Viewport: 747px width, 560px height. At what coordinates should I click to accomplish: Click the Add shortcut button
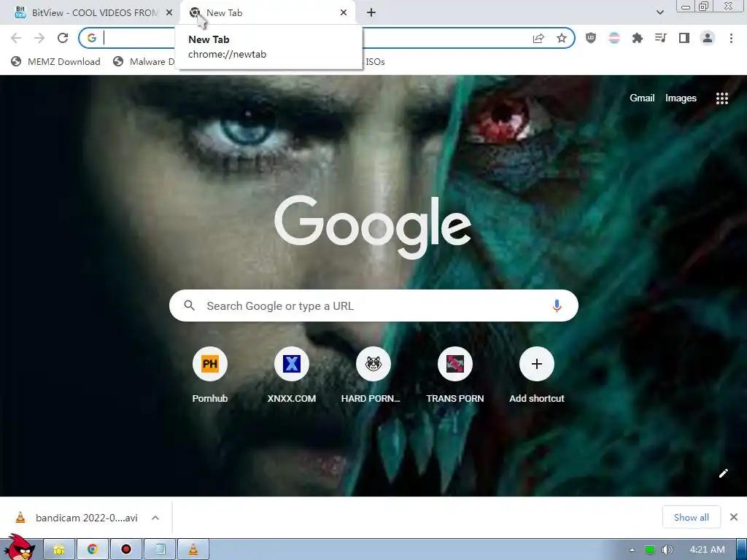536,375
